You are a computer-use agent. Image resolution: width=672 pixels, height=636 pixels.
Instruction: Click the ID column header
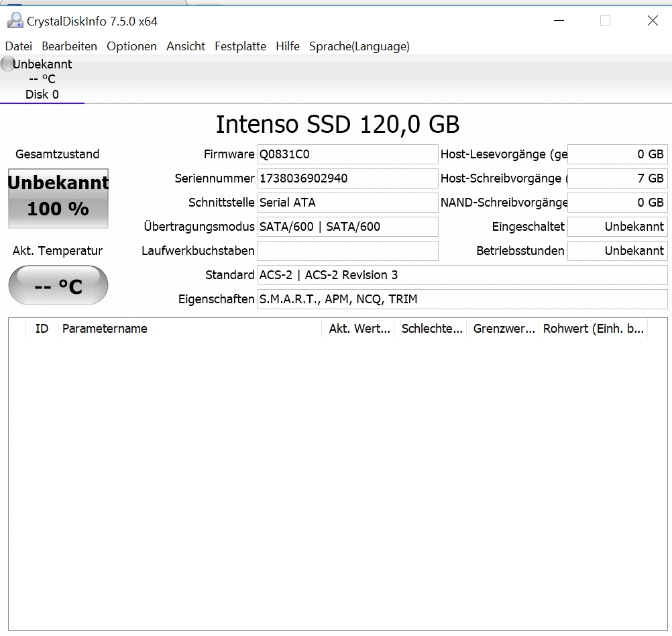(42, 329)
